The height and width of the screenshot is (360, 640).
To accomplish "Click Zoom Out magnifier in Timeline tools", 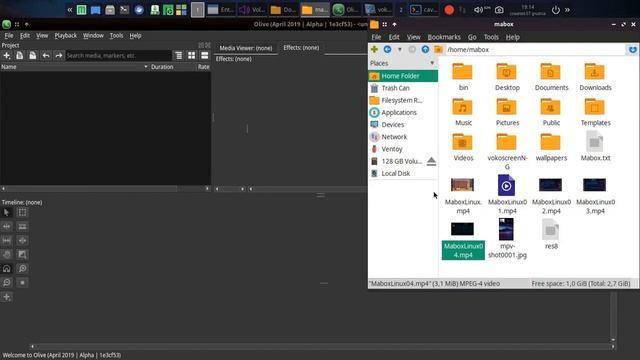I will 7,282.
